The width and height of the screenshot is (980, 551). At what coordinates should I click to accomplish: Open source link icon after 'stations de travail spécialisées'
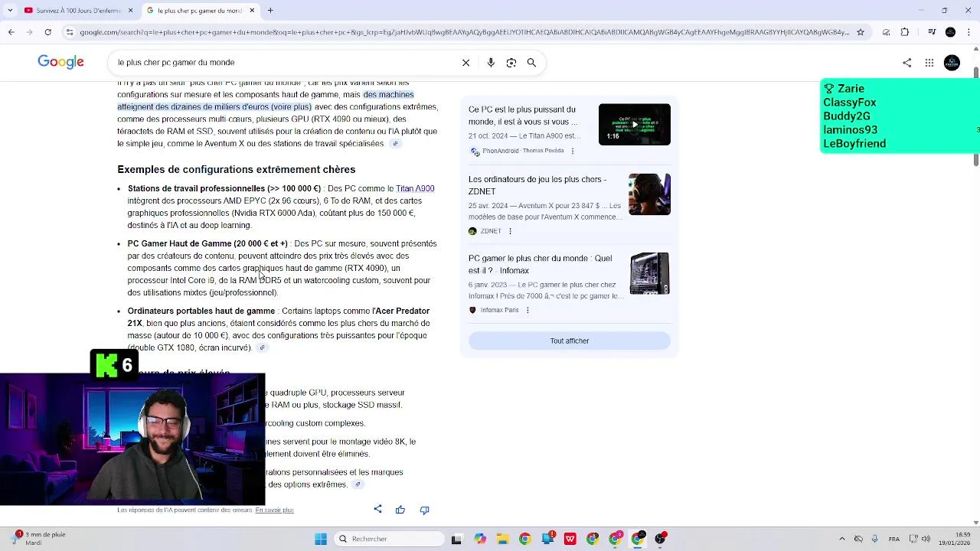(395, 144)
